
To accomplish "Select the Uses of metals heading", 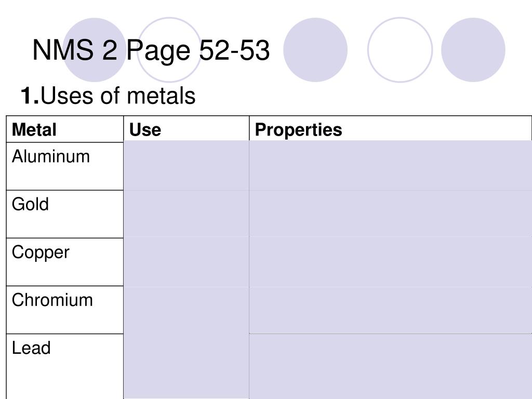I will 108,96.
